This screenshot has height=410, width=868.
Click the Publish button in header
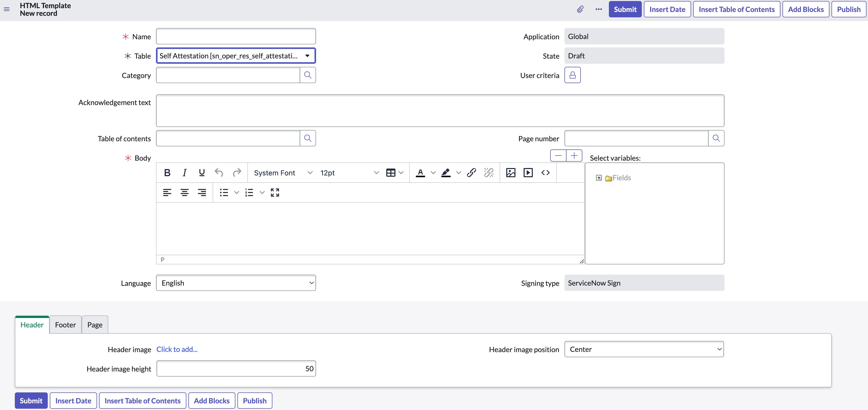(848, 9)
